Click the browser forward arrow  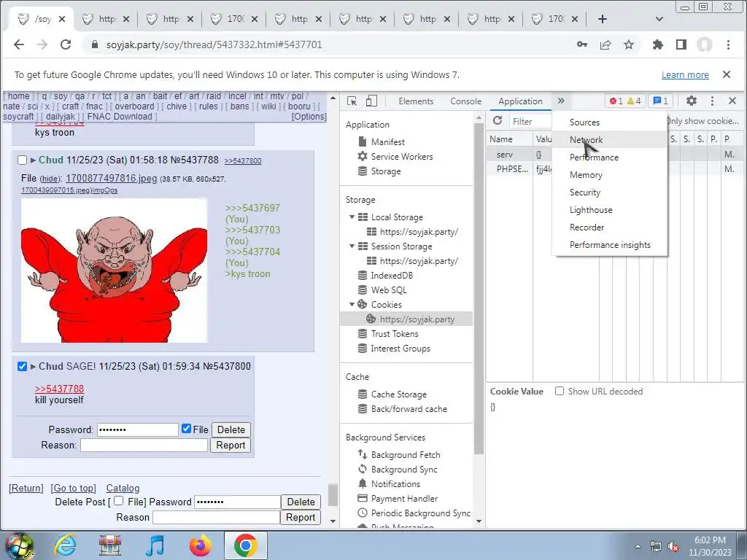(42, 44)
